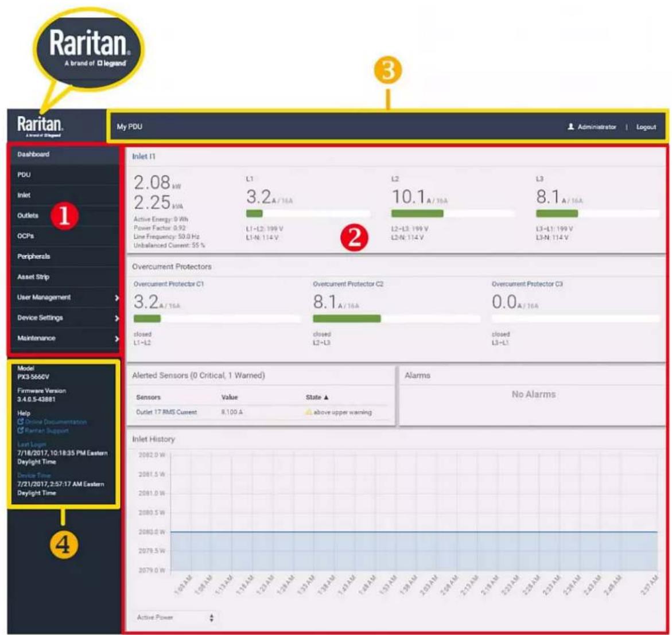
Task: Sort by State using its arrow
Action: pyautogui.click(x=326, y=398)
